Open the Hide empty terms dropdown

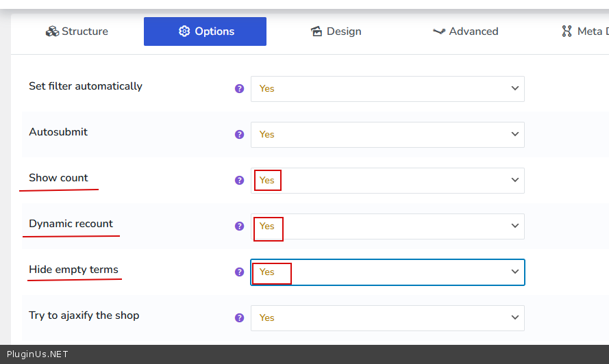click(387, 272)
